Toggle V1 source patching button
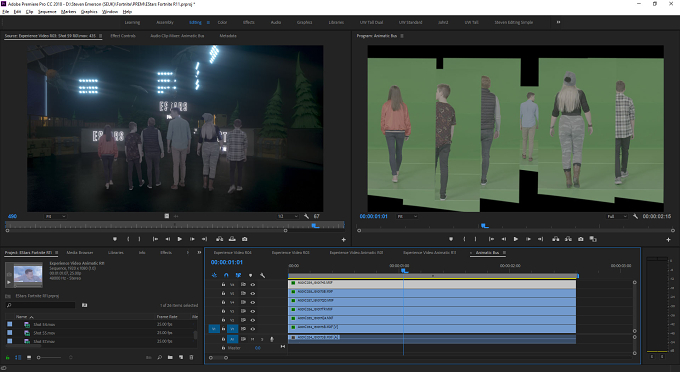 click(214, 329)
